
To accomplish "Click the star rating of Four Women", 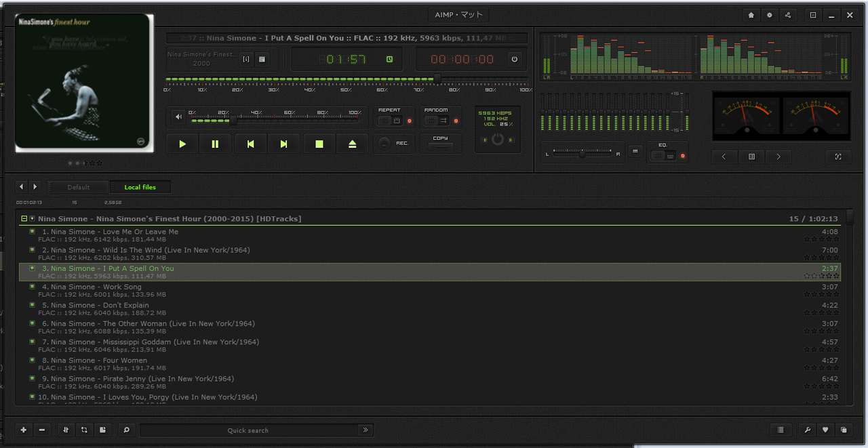I will click(821, 368).
